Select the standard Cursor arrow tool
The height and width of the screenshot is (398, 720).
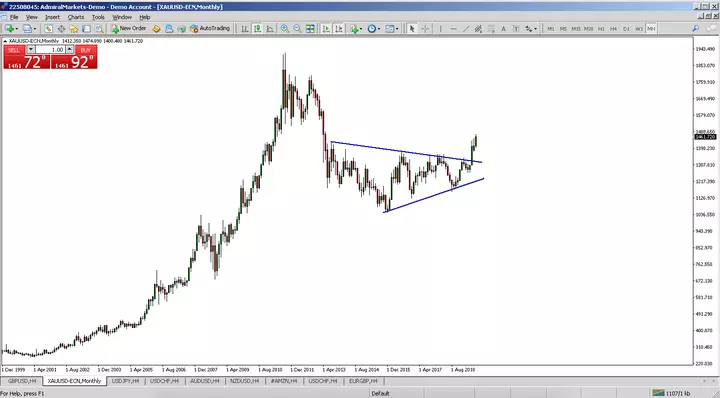click(412, 28)
